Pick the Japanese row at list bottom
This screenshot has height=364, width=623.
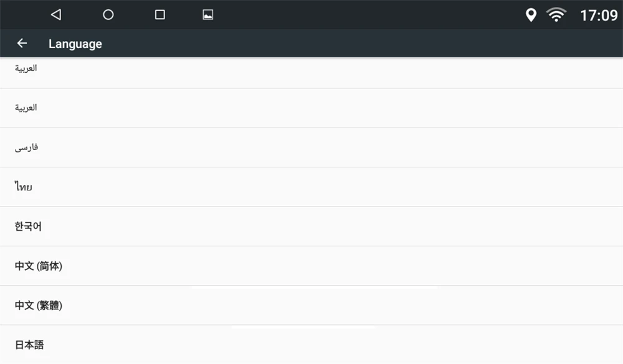(x=311, y=345)
